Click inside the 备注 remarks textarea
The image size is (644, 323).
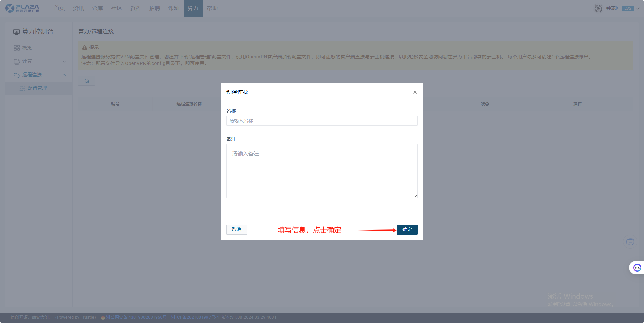point(322,171)
